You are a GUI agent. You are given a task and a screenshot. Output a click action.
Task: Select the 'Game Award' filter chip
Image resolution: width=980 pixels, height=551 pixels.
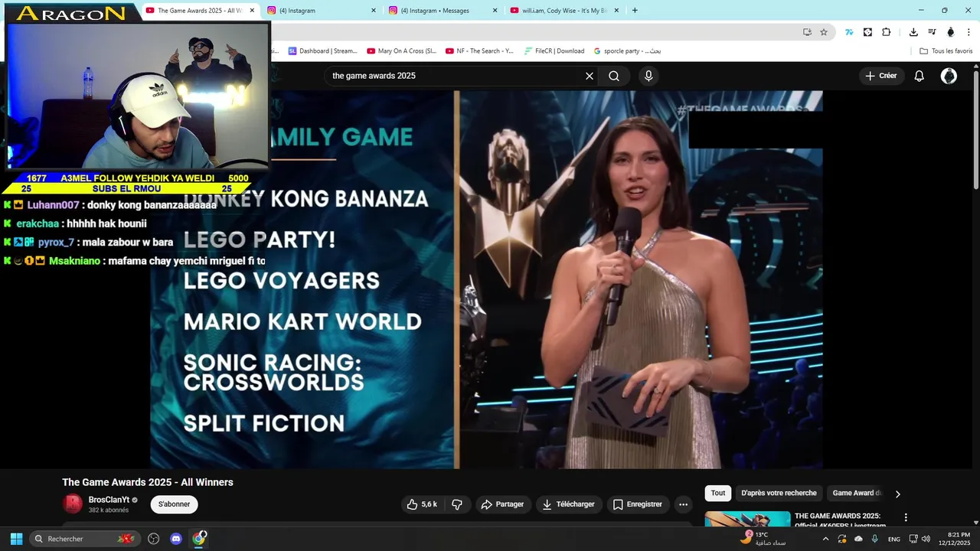(856, 494)
